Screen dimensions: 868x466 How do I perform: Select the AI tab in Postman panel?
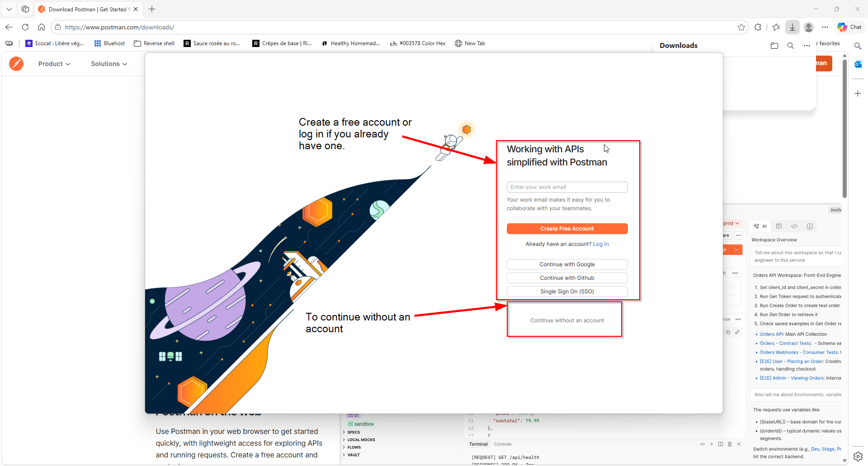760,226
